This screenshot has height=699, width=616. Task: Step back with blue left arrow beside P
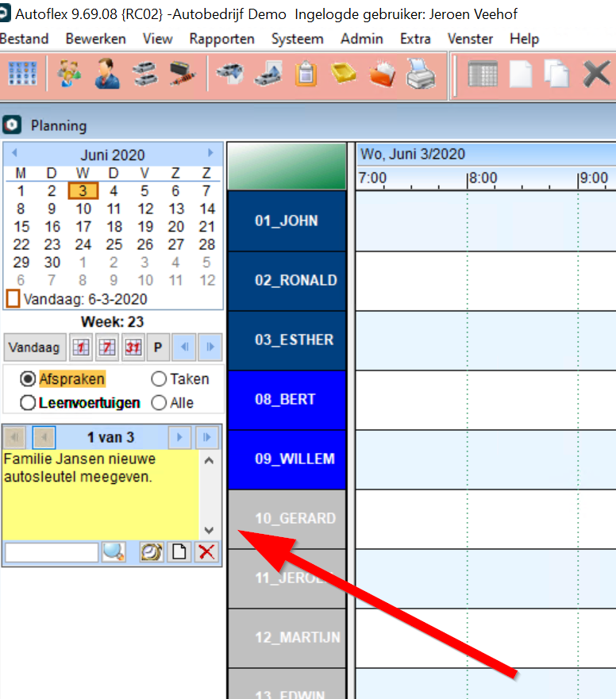[185, 347]
